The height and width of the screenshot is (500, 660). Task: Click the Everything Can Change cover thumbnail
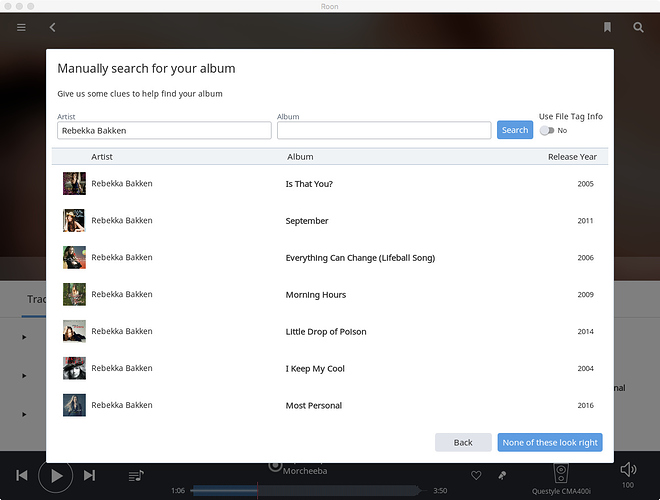tap(75, 257)
